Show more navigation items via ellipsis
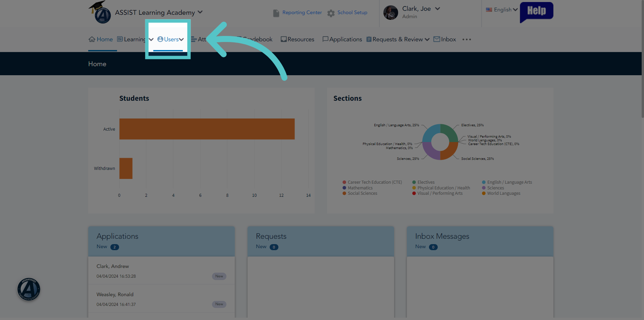Viewport: 644px width, 320px height. click(x=467, y=40)
